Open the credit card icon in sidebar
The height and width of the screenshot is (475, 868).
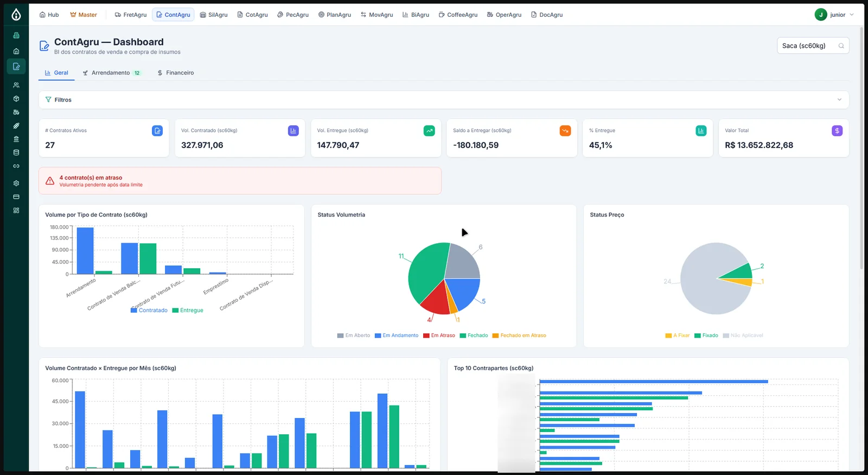point(16,197)
